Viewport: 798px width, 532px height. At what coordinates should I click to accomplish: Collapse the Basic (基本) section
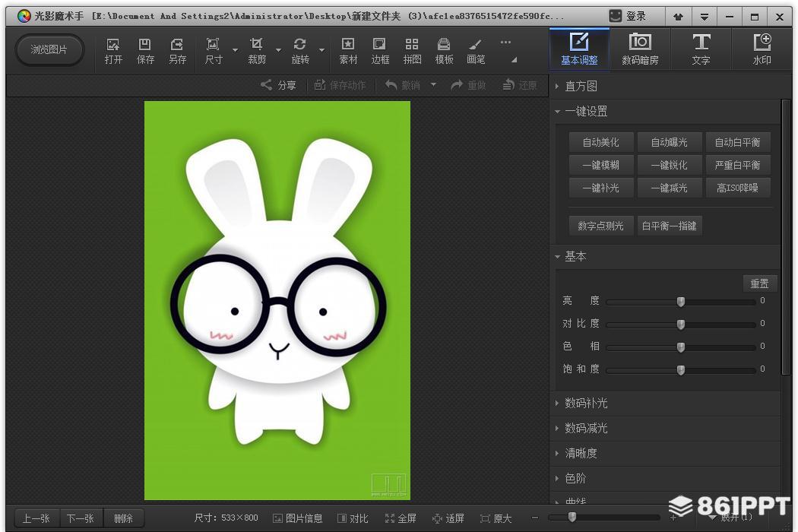pyautogui.click(x=557, y=257)
